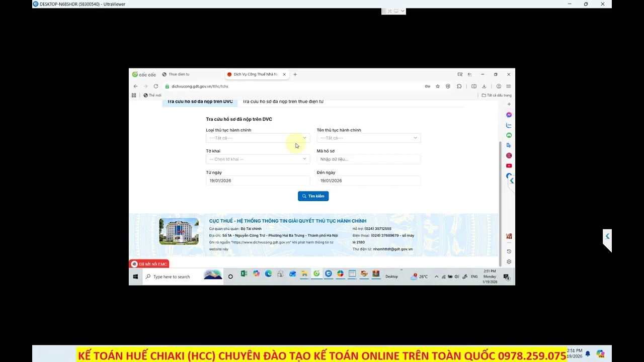Open Cortana circle icon on taskbar
This screenshot has width=644, height=362.
[x=230, y=277]
